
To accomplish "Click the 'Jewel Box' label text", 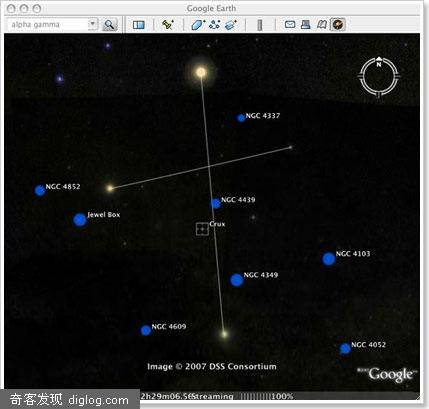I will pyautogui.click(x=104, y=215).
